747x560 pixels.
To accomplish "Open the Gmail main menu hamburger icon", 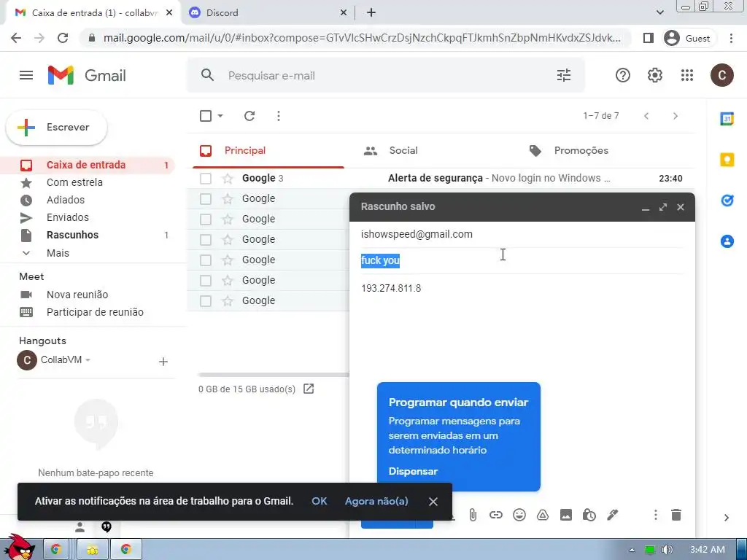I will [x=26, y=75].
